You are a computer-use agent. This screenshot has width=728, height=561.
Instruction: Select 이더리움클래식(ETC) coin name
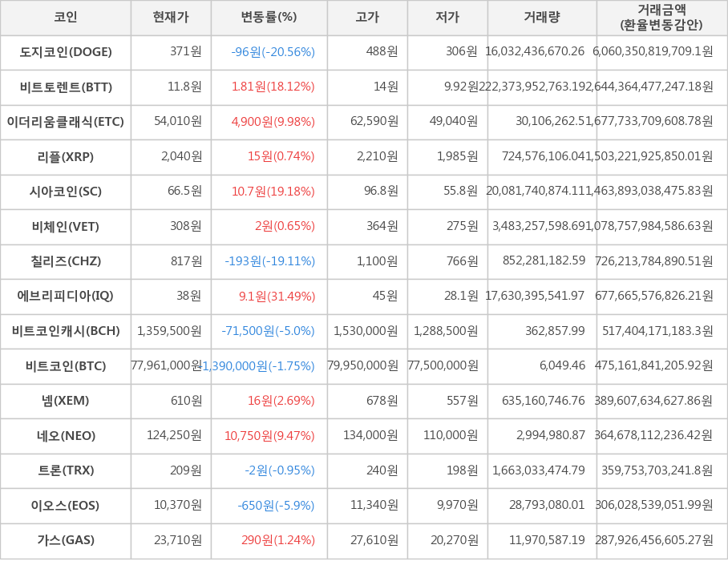click(x=66, y=122)
